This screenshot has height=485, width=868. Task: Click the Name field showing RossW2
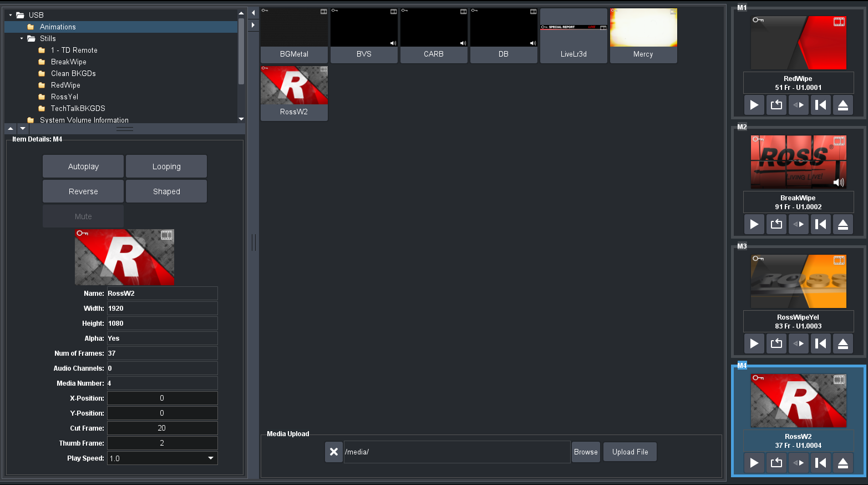(x=162, y=294)
